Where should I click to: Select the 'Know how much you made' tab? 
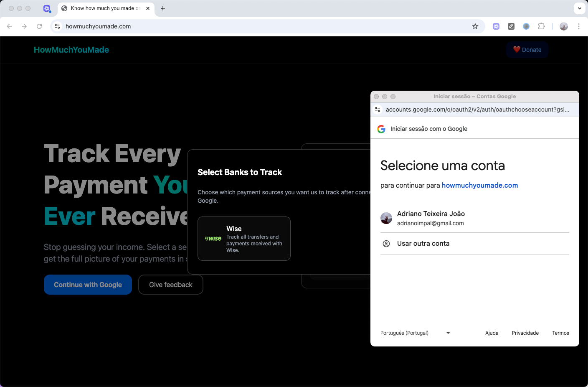(106, 8)
